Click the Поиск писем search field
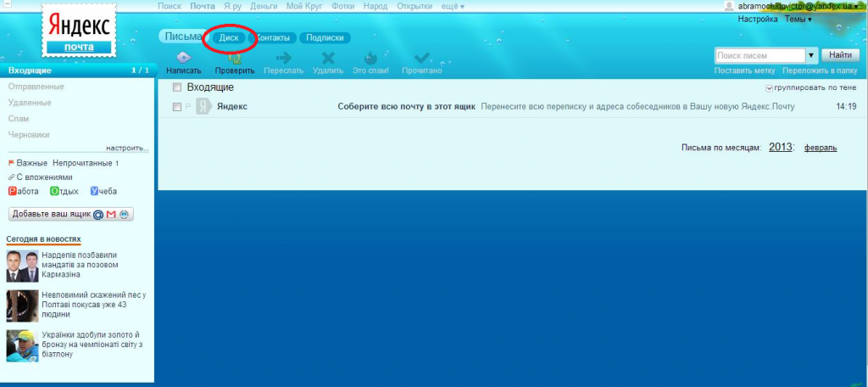This screenshot has width=868, height=387. pyautogui.click(x=760, y=55)
